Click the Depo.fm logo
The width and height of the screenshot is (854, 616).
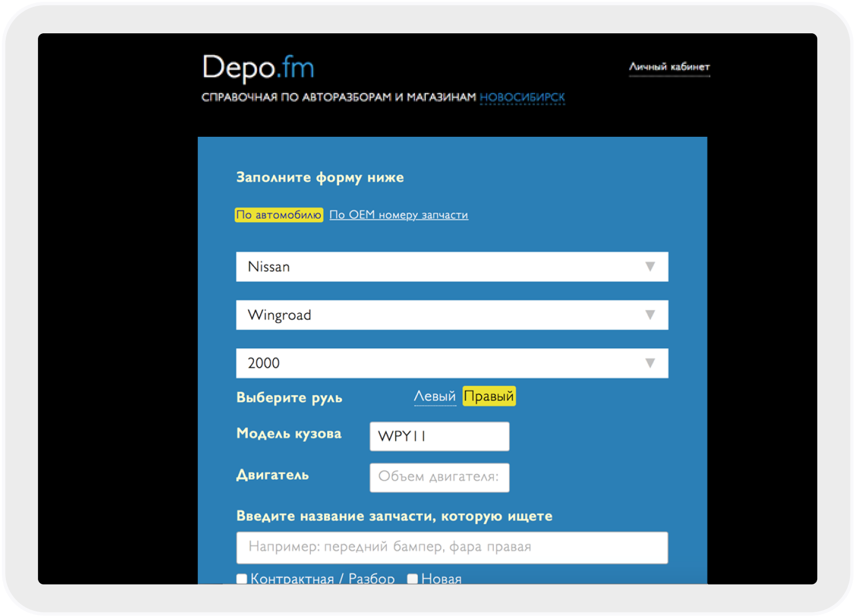tap(259, 68)
